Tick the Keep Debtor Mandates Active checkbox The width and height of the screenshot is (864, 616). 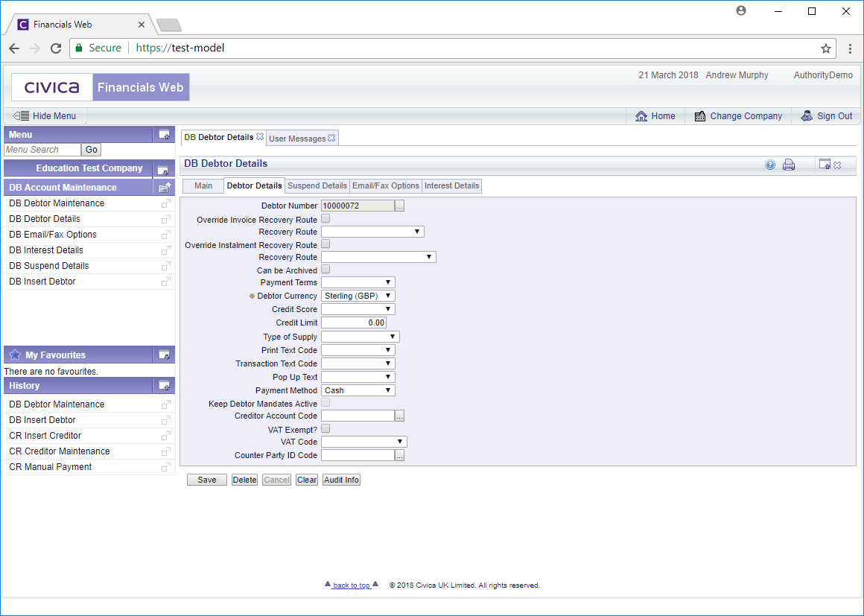click(x=325, y=403)
